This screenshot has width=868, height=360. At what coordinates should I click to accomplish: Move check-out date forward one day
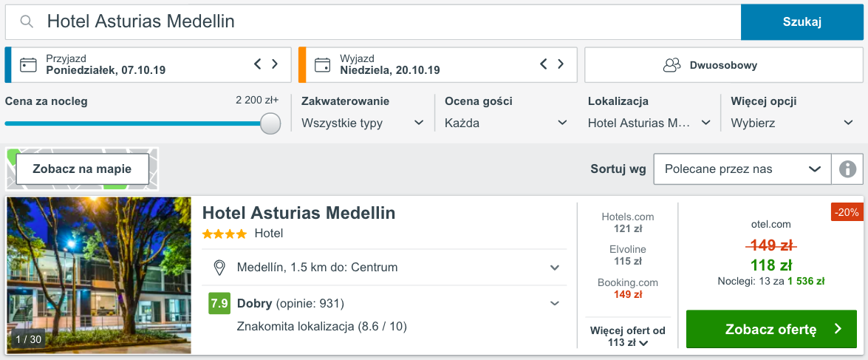561,64
